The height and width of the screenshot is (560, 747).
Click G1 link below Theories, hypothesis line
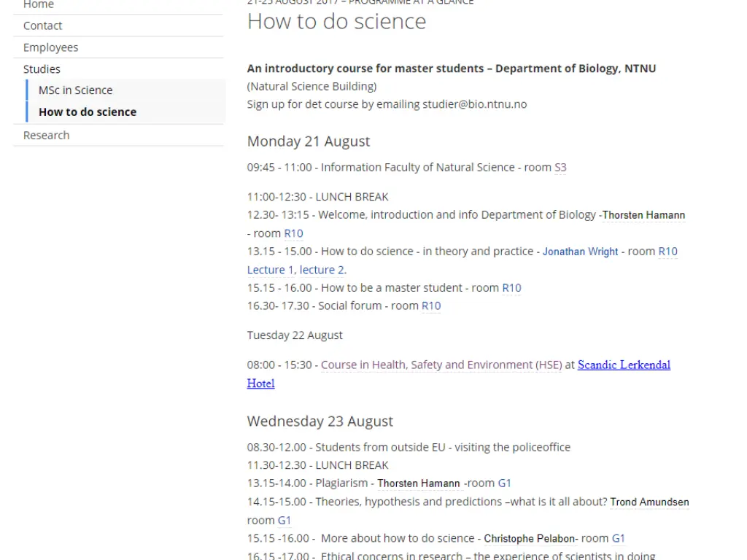tap(285, 521)
